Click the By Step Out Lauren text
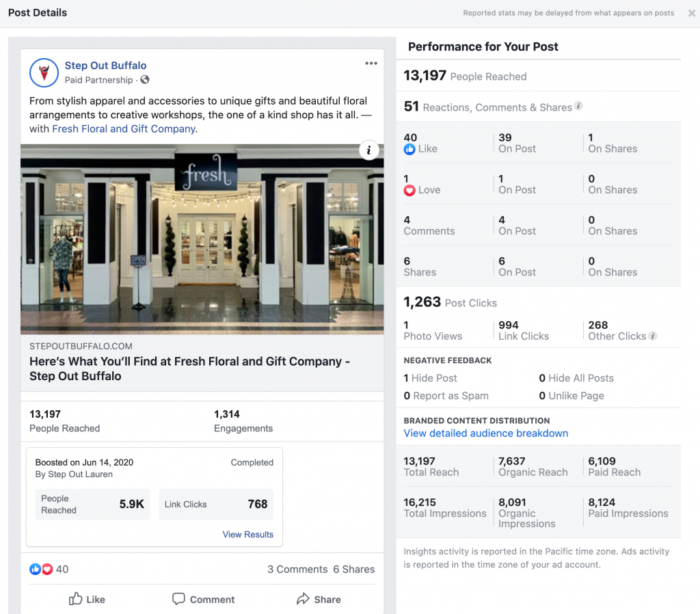The width and height of the screenshot is (700, 614). pos(74,475)
